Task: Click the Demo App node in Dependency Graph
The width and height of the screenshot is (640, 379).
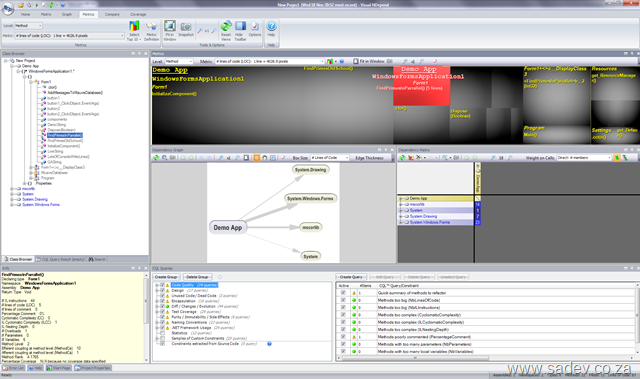Action: [228, 228]
